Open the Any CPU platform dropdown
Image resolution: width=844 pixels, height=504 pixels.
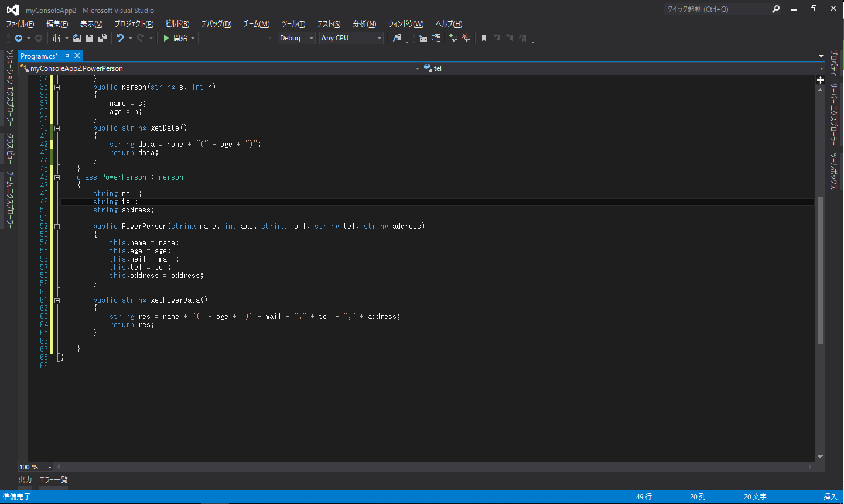(351, 38)
